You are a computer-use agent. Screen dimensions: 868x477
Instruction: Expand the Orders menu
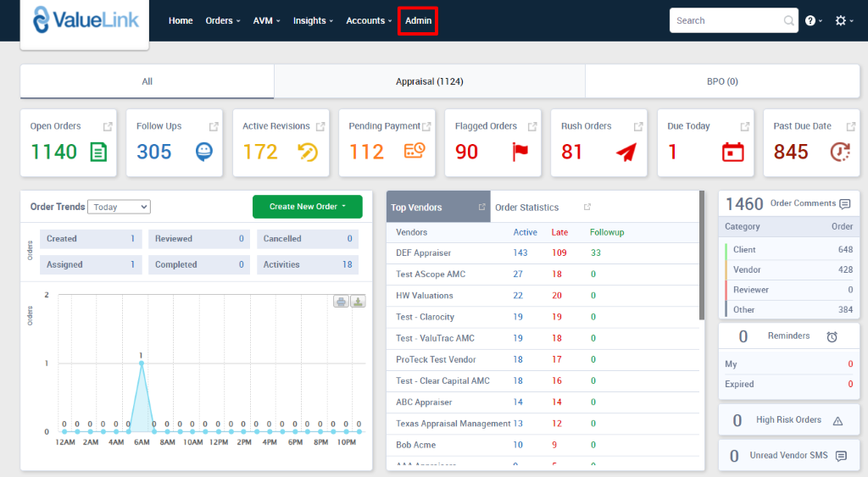click(x=223, y=20)
